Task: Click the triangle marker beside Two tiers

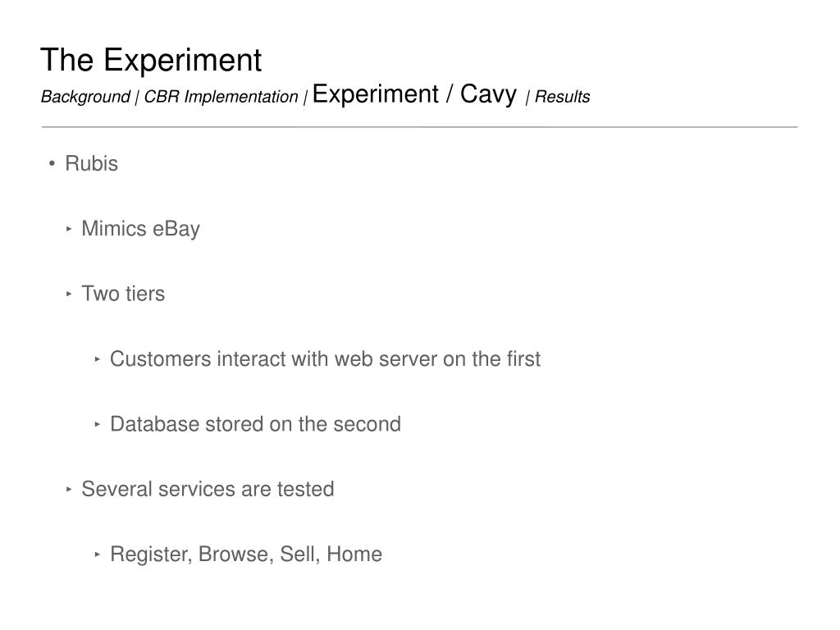Action: (69, 294)
